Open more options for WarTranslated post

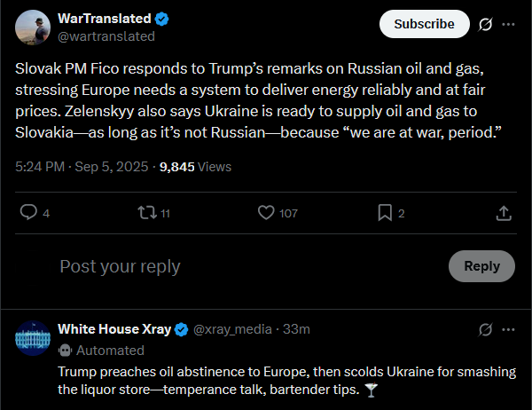pos(508,24)
